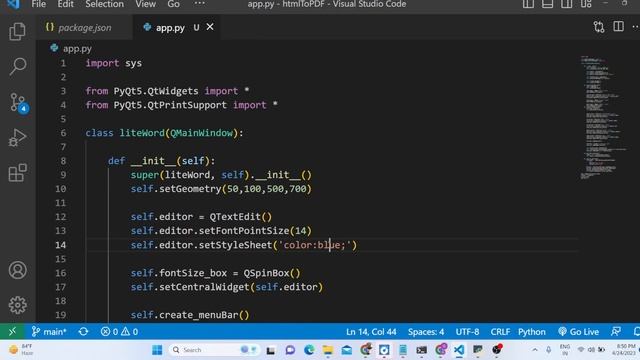Toggle the bottom panel layout icon

click(547, 4)
